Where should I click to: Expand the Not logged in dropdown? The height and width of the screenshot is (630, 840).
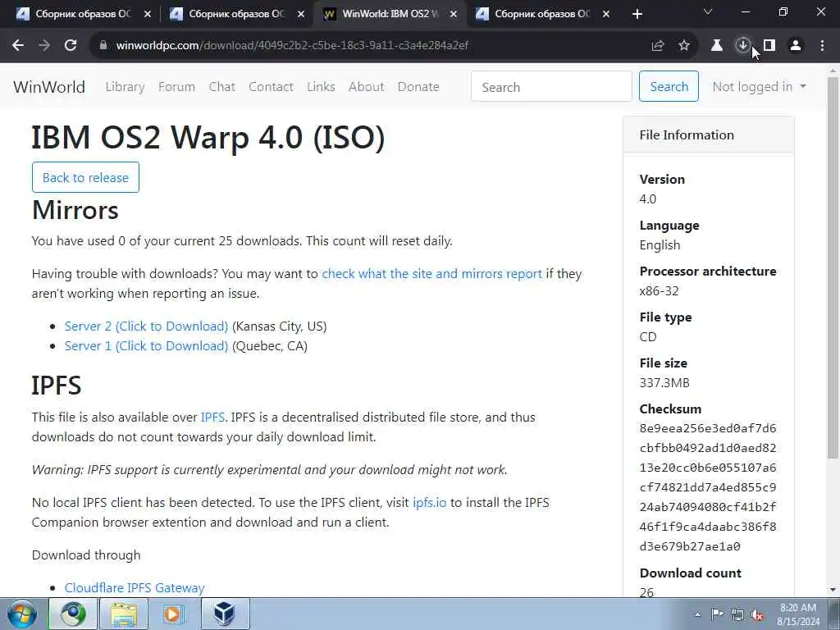pos(759,87)
